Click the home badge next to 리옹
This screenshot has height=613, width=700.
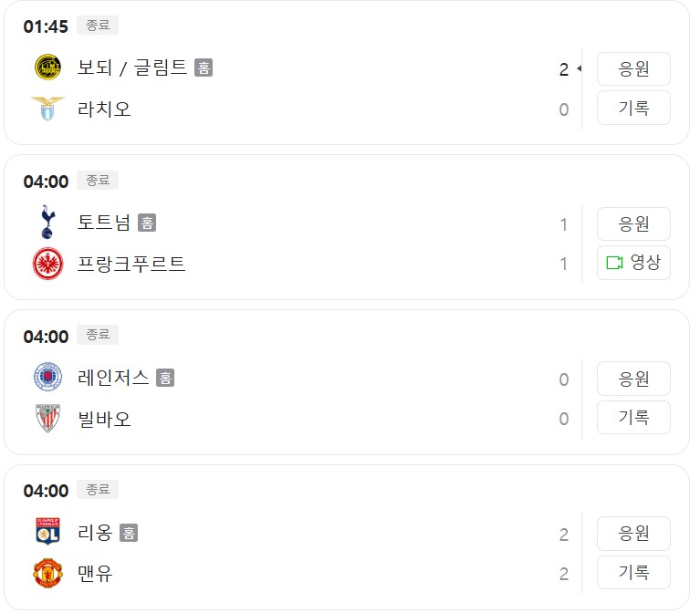click(x=129, y=533)
